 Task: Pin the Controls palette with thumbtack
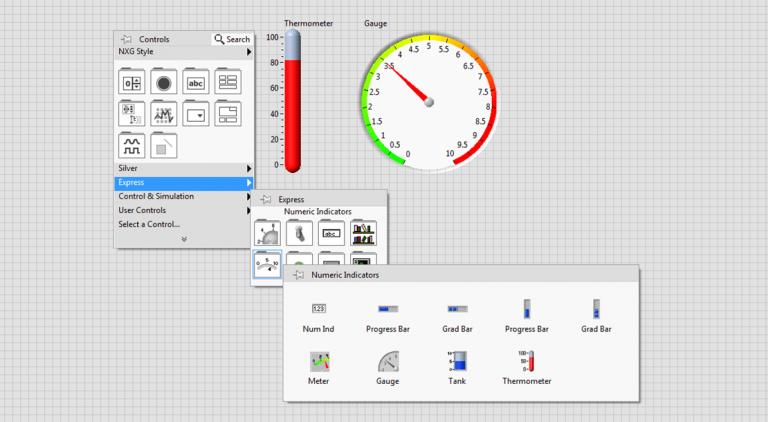pos(126,39)
